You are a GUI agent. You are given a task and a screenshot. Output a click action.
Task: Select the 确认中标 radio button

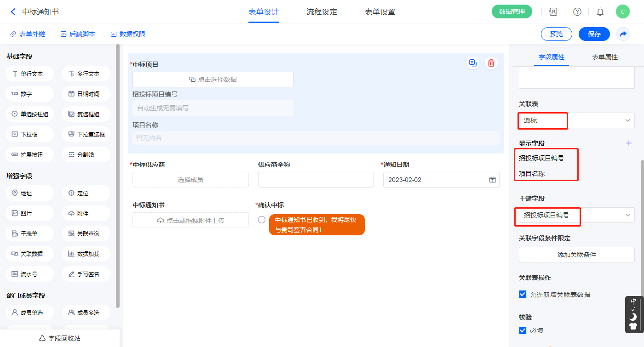click(x=262, y=220)
